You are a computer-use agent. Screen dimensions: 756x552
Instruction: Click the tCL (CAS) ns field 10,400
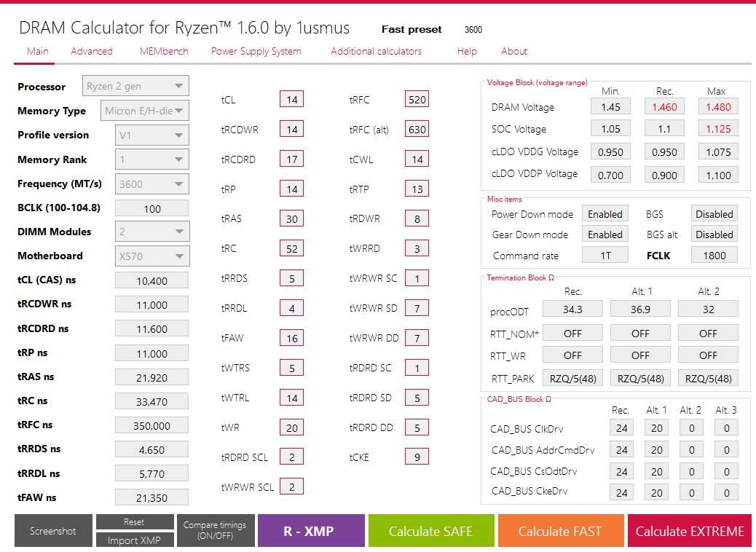[x=152, y=280]
